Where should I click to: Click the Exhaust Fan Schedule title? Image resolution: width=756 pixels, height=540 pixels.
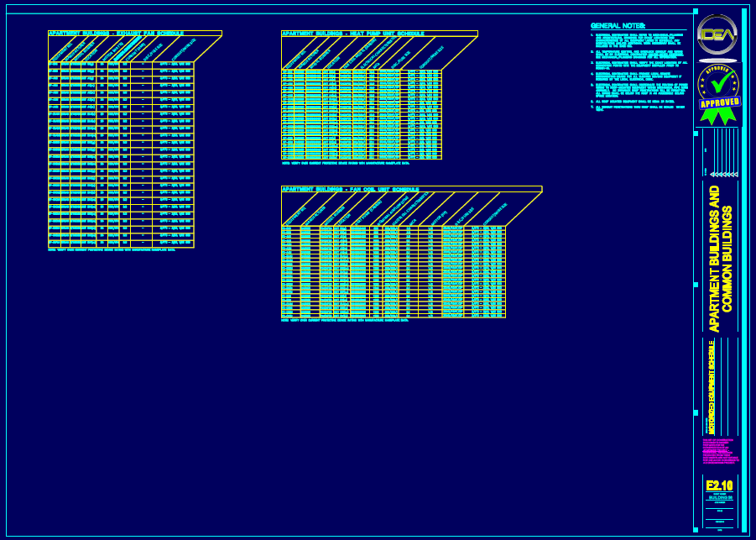[x=116, y=34]
